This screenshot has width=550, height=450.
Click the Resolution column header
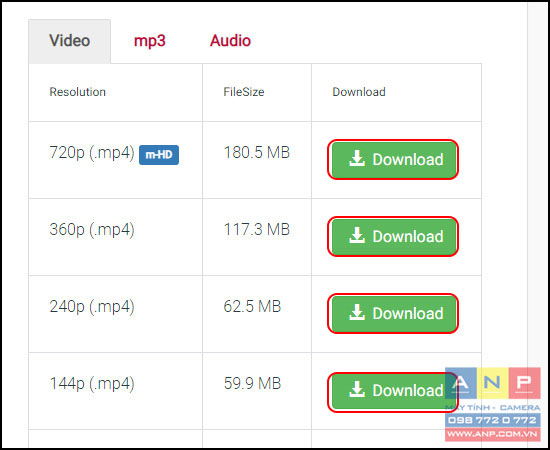tap(78, 92)
